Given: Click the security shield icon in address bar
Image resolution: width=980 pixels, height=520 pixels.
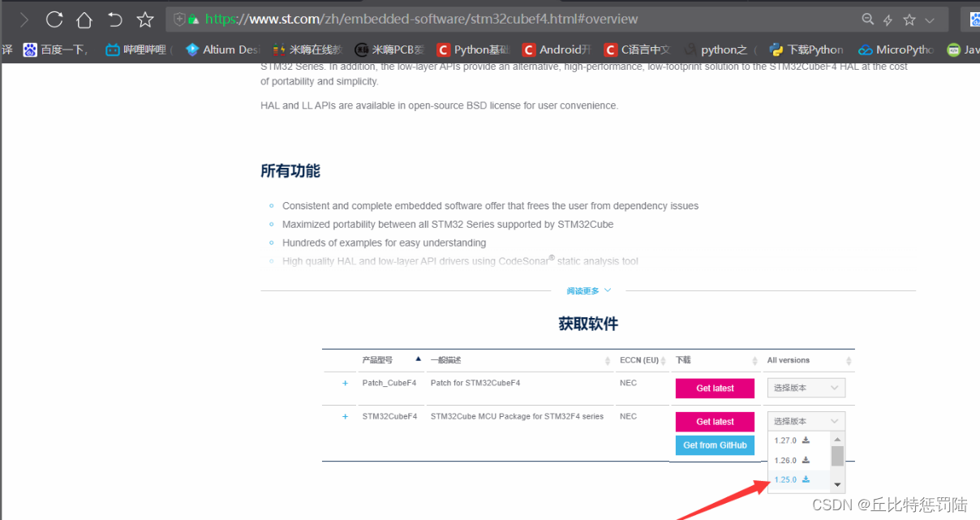Looking at the screenshot, I should (x=179, y=19).
